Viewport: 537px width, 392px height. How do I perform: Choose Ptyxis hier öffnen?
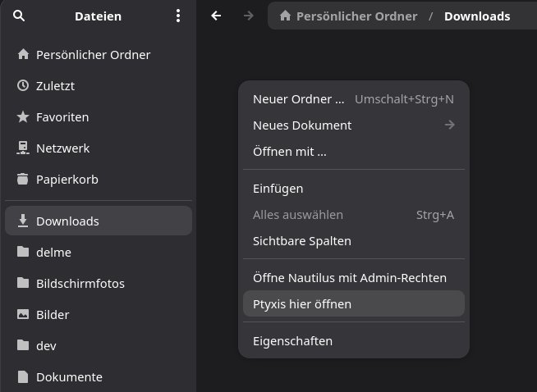(x=302, y=304)
